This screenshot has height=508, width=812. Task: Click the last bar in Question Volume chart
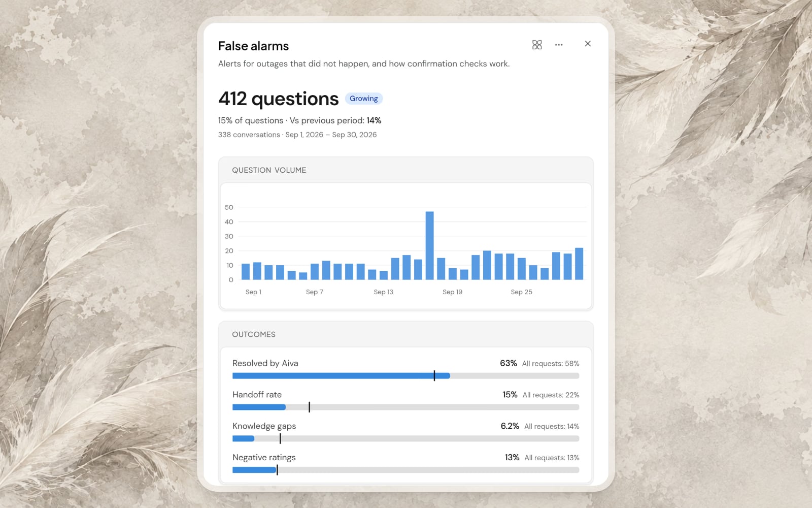pos(579,264)
